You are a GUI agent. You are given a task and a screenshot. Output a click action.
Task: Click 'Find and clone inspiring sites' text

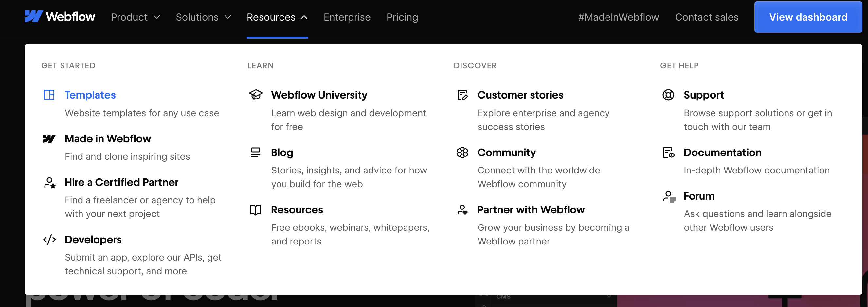(x=127, y=156)
